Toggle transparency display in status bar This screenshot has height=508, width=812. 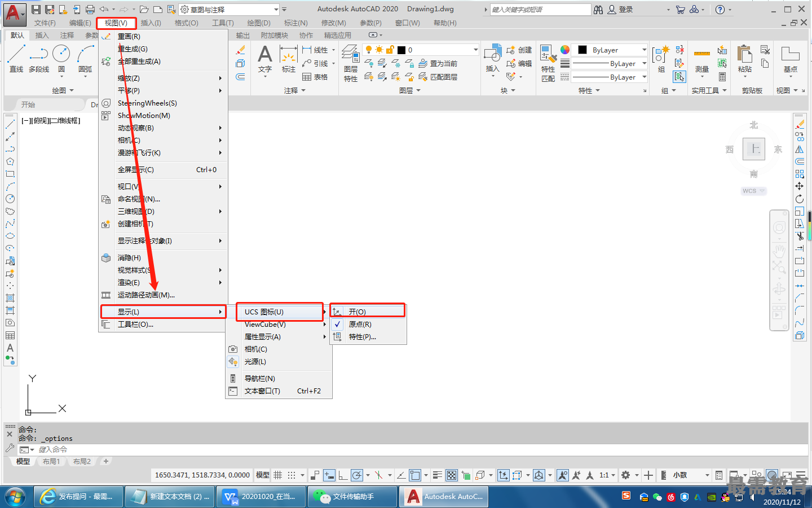point(452,475)
